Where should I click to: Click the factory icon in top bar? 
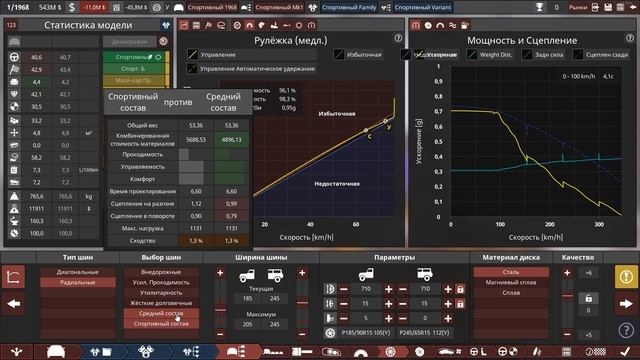pos(116,7)
